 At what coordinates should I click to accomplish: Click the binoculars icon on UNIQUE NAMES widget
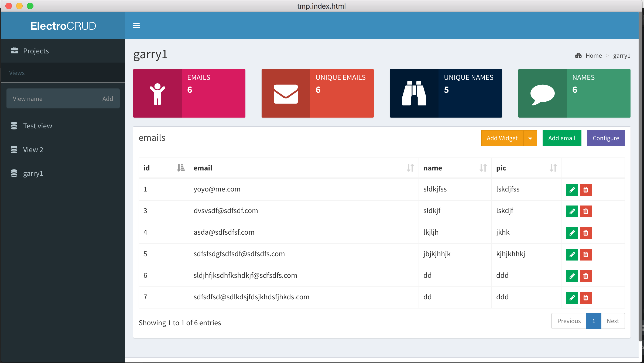pyautogui.click(x=414, y=93)
